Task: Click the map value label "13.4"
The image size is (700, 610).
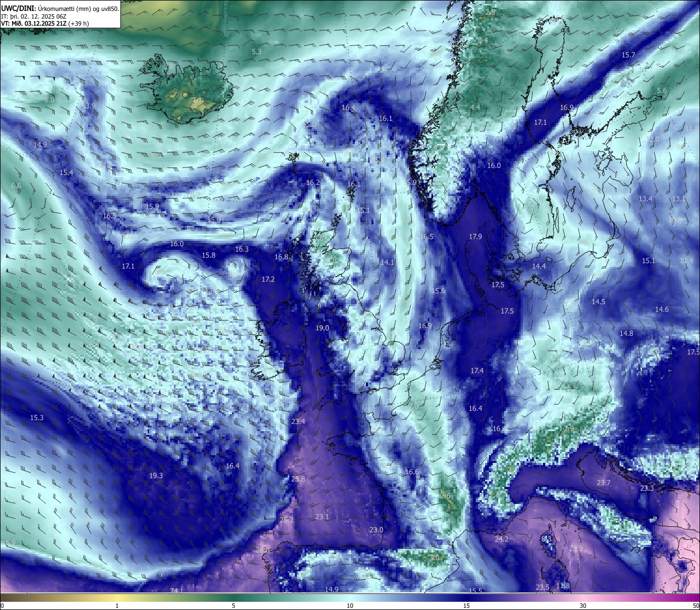Action: pyautogui.click(x=645, y=199)
